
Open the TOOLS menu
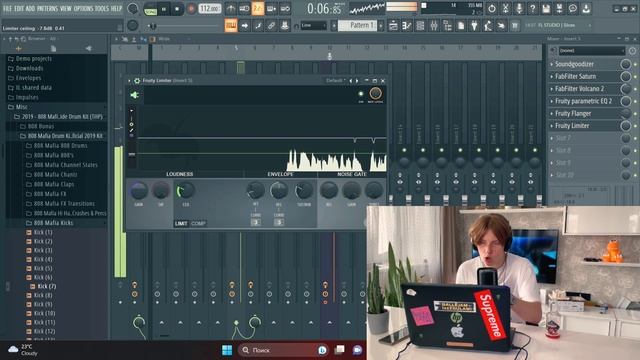(102, 8)
